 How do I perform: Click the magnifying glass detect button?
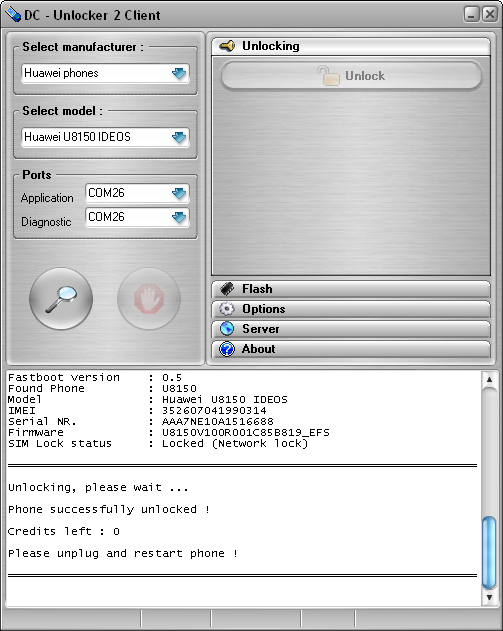[x=61, y=299]
